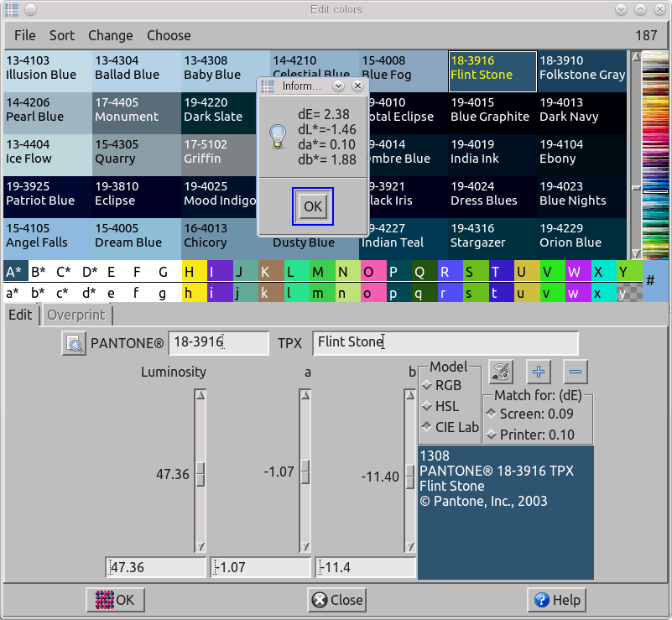
Task: Click the up arrow of the Luminosity slider
Action: coord(201,394)
